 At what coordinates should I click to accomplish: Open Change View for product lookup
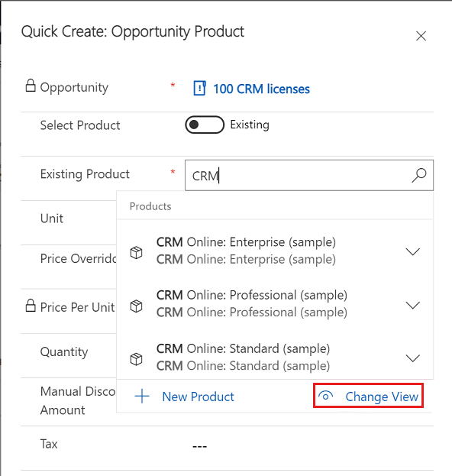click(x=368, y=396)
